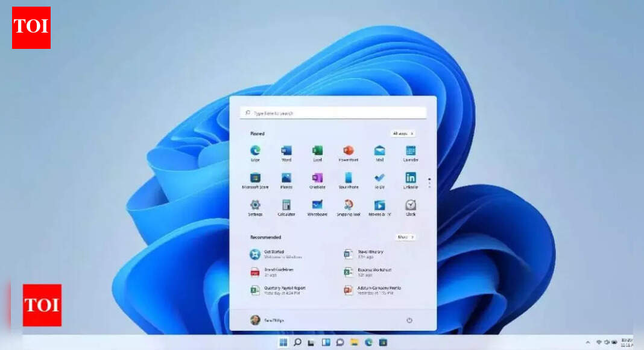Launch PowerPoint from pinned apps
The width and height of the screenshot is (644, 350).
(349, 153)
